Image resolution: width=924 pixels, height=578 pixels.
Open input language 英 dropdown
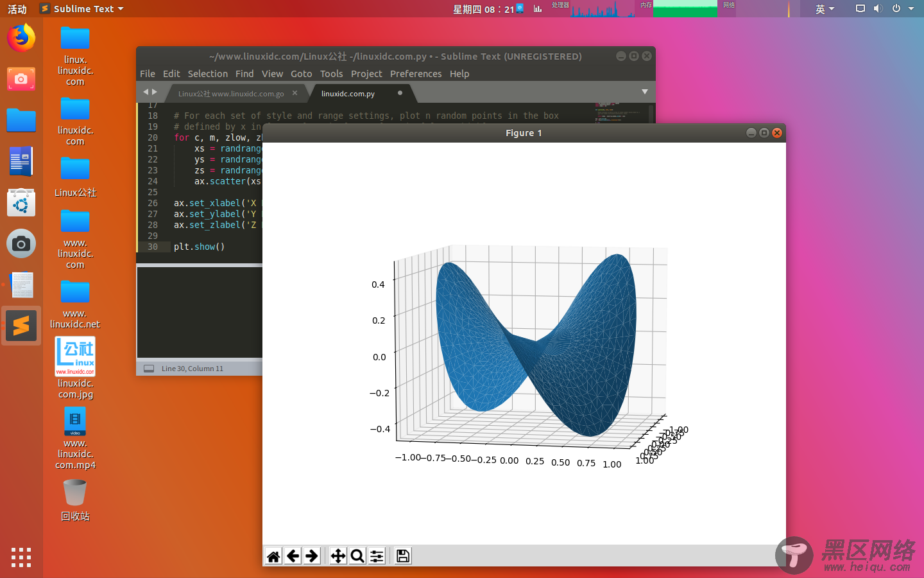click(x=825, y=8)
